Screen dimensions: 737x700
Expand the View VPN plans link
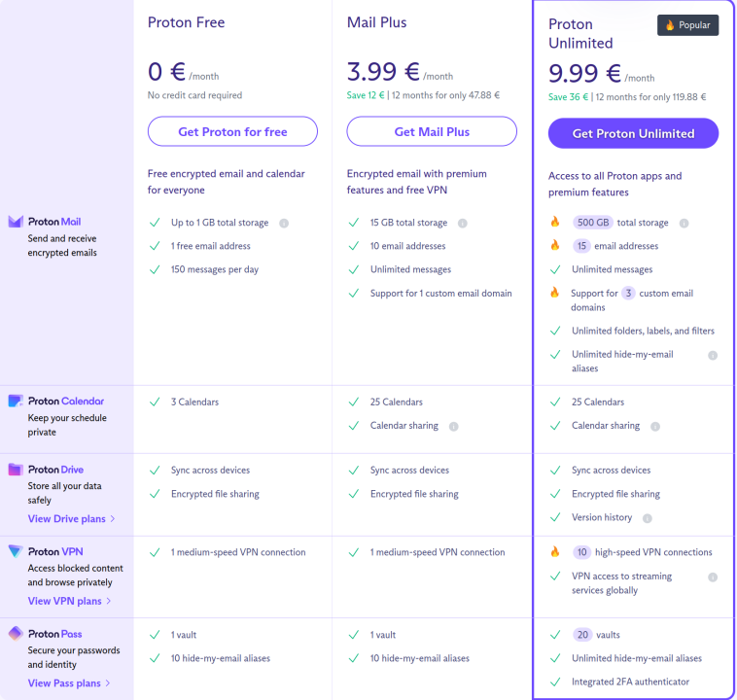69,601
